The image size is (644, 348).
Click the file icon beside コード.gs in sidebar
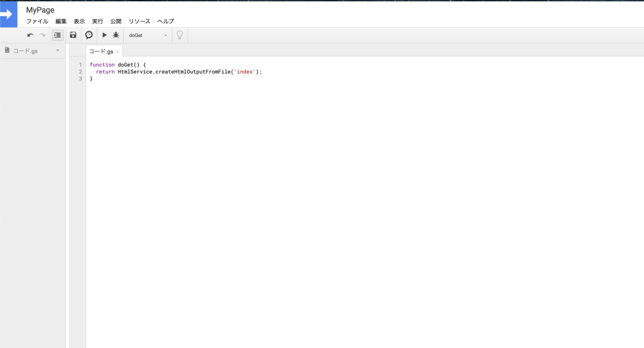(7, 50)
